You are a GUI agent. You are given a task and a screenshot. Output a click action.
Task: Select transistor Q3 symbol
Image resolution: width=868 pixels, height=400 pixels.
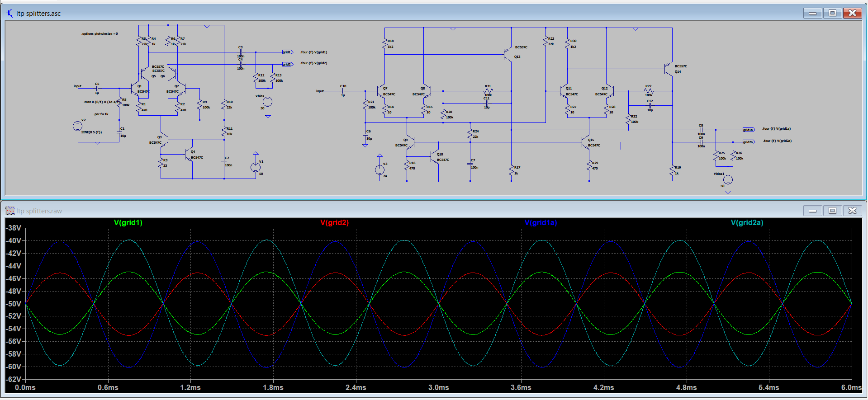pos(165,140)
